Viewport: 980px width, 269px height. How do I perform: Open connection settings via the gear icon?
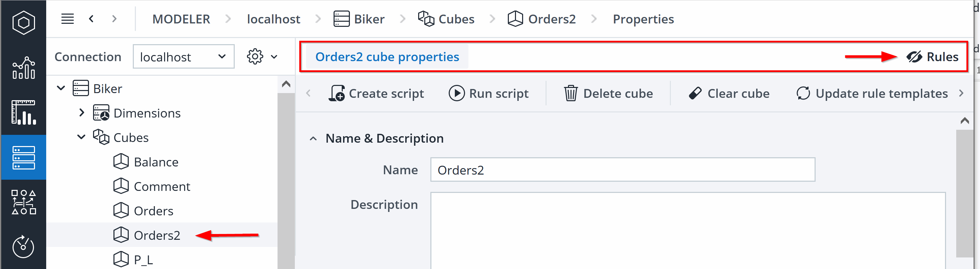[255, 56]
